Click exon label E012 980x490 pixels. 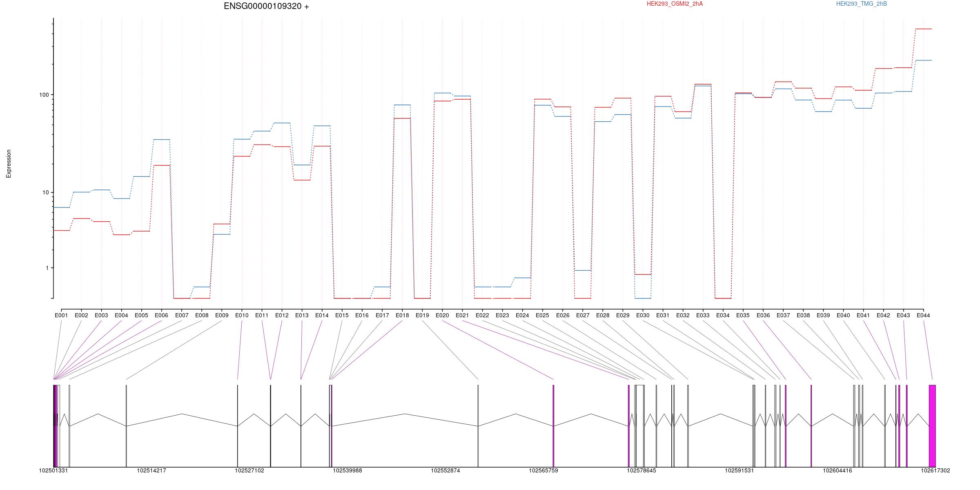282,315
